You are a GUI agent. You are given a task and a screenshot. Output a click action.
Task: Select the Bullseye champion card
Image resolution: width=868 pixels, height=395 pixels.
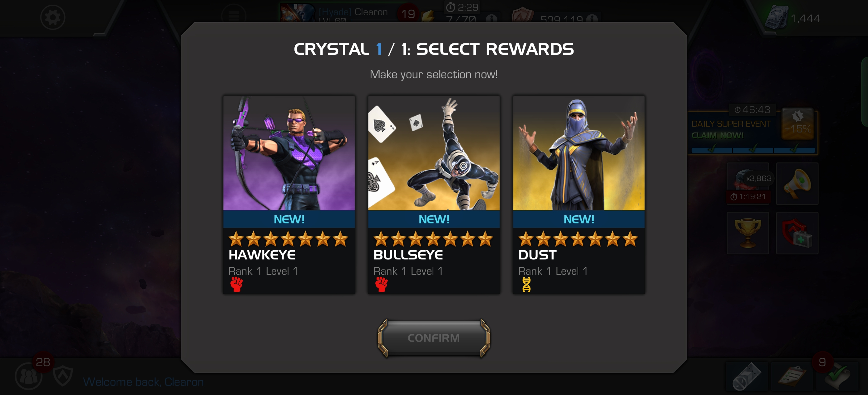pos(434,195)
